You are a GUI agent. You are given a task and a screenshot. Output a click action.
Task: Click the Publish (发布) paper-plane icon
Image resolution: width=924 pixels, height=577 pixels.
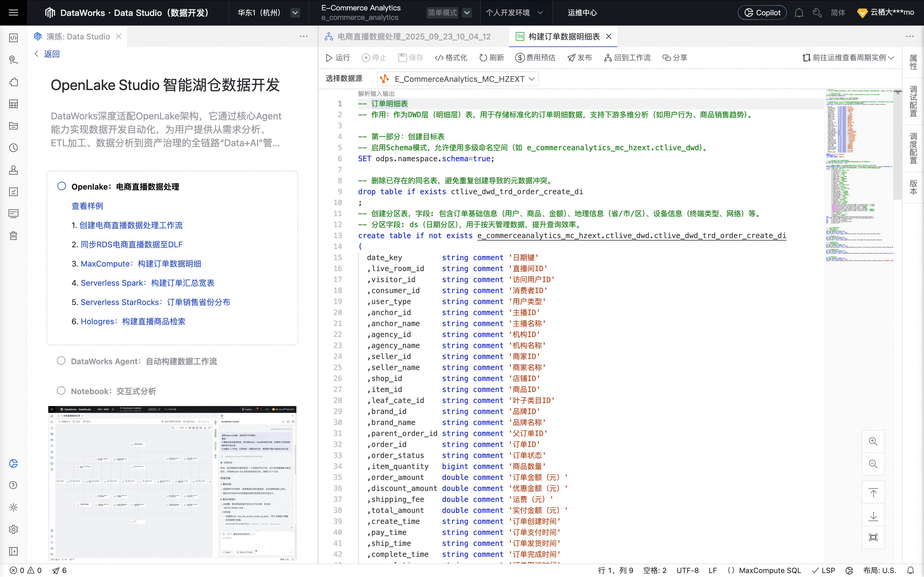tap(571, 58)
